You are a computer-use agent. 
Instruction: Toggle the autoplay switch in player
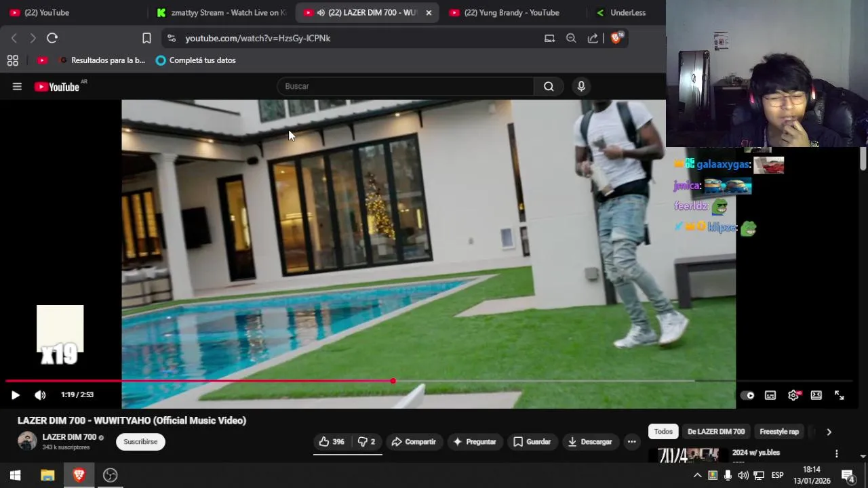747,395
